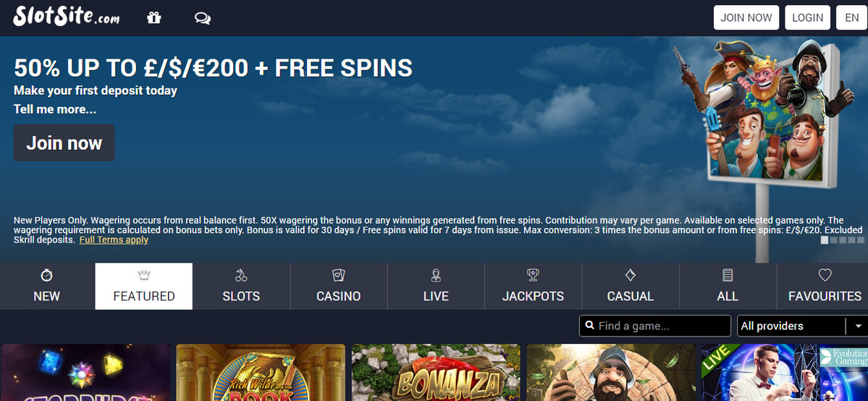
Task: Select the second banner slide indicator
Action: click(x=834, y=240)
